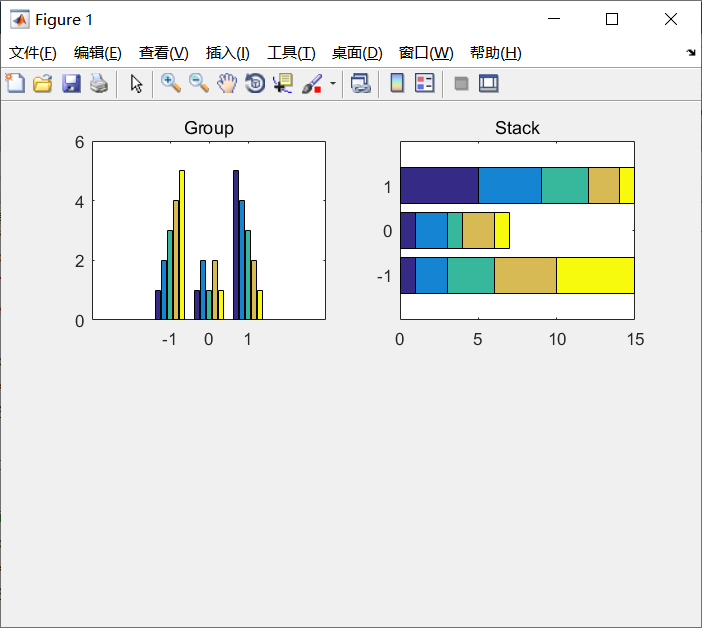This screenshot has height=628, width=702.
Task: Enable the Pan hand tool
Action: (x=227, y=84)
